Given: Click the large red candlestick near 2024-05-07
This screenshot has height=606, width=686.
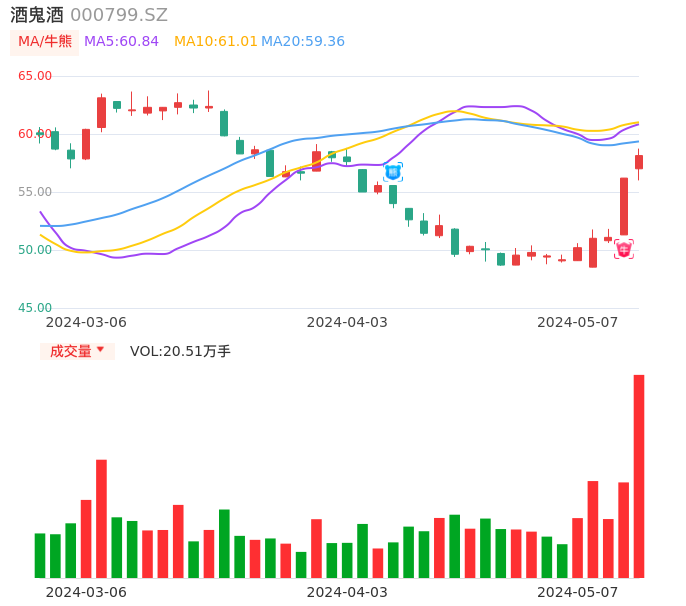Looking at the screenshot, I should click(x=624, y=207).
